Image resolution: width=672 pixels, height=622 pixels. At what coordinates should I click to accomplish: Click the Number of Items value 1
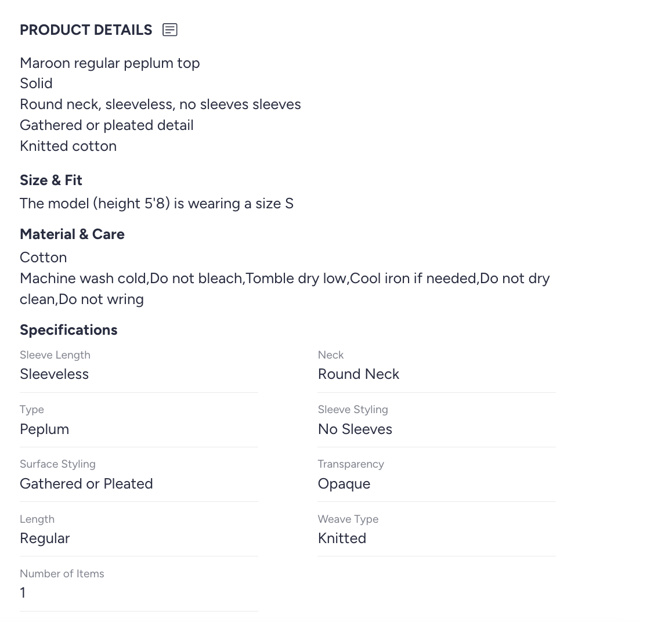point(23,593)
